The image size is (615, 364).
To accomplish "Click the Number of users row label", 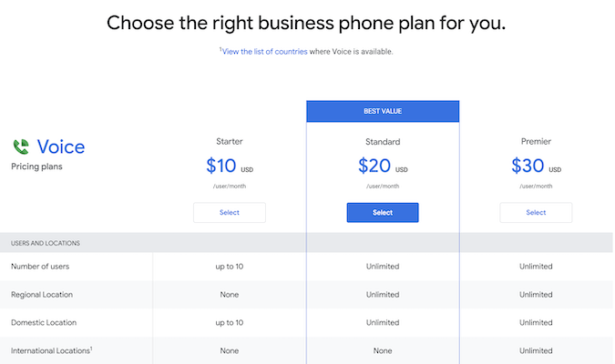I will tap(40, 267).
